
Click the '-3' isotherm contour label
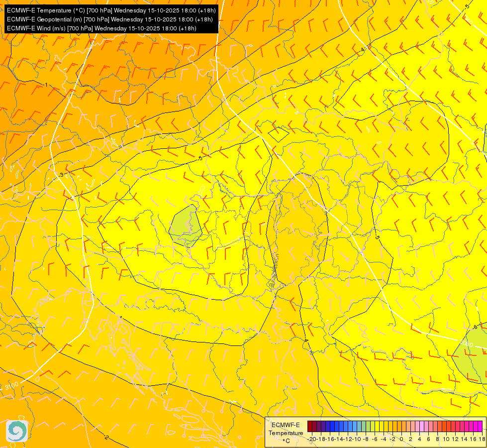61,175
